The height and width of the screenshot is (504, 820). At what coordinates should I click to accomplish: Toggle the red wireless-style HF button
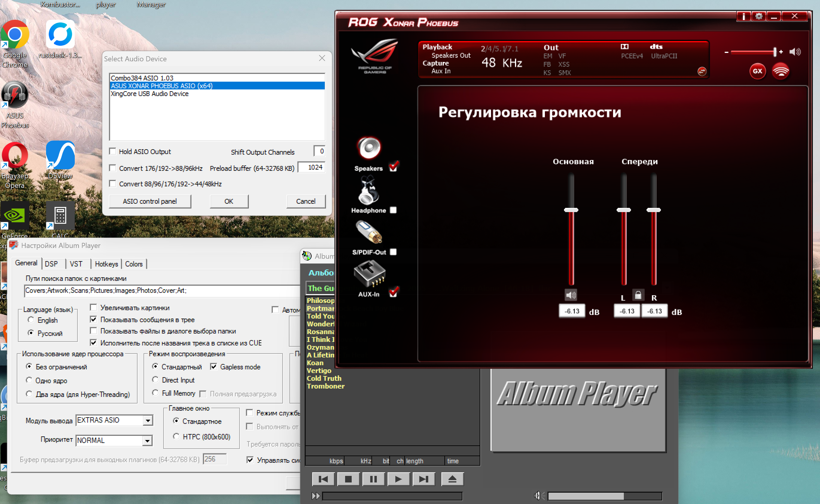(781, 71)
